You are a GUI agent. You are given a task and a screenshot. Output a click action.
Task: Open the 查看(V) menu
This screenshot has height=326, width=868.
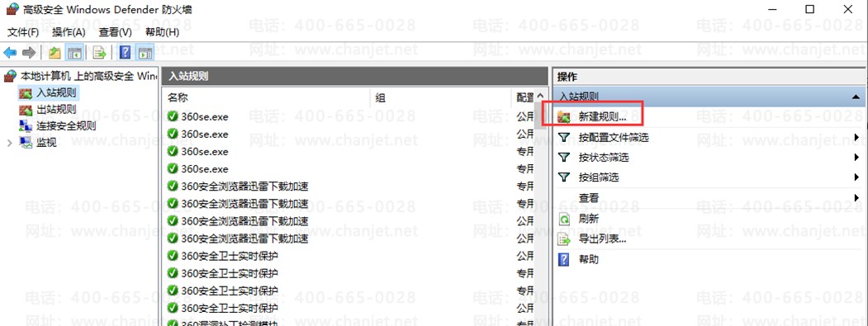coord(115,32)
